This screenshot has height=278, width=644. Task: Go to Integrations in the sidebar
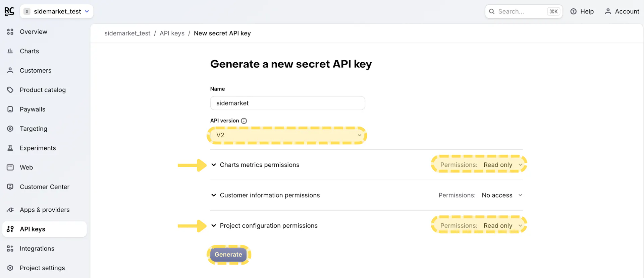(x=37, y=249)
